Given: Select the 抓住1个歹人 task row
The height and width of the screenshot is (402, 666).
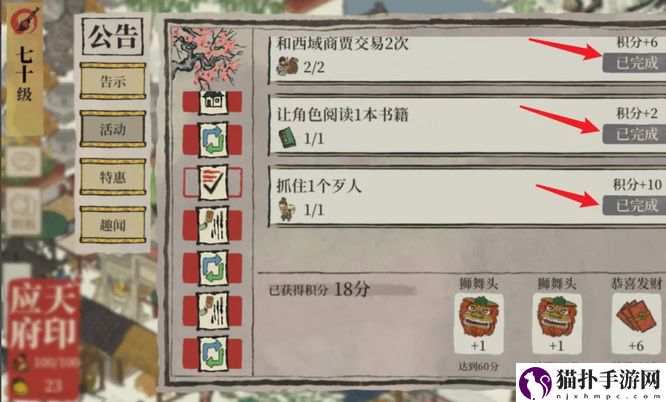Looking at the screenshot, I should pyautogui.click(x=467, y=197).
